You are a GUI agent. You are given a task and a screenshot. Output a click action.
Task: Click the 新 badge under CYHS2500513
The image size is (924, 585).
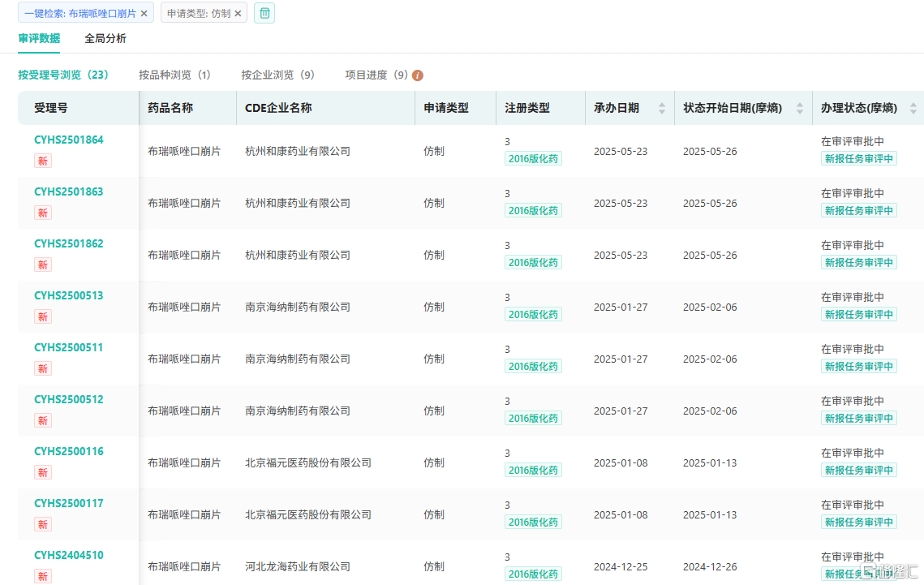coord(43,316)
